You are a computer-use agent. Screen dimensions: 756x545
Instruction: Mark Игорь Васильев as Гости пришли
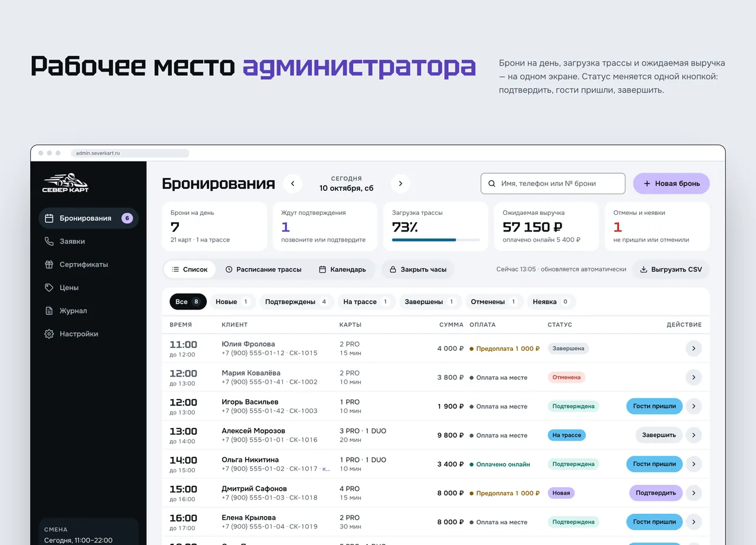pyautogui.click(x=654, y=406)
